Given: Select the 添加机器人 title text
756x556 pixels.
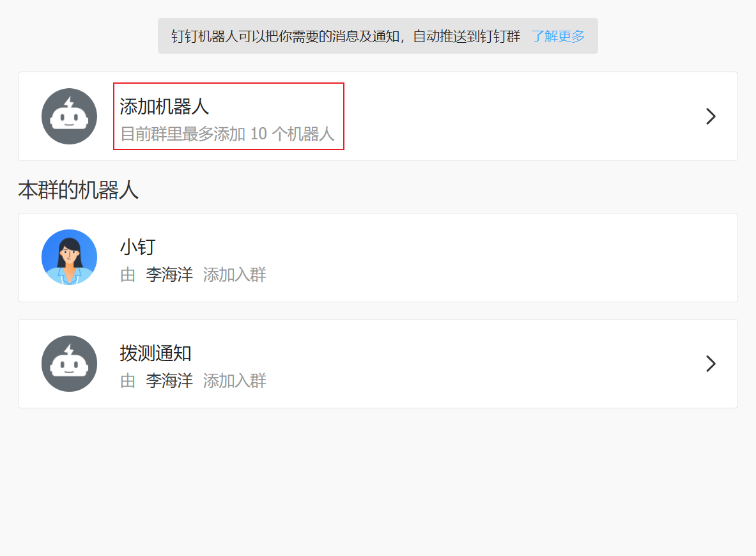Looking at the screenshot, I should coord(164,107).
